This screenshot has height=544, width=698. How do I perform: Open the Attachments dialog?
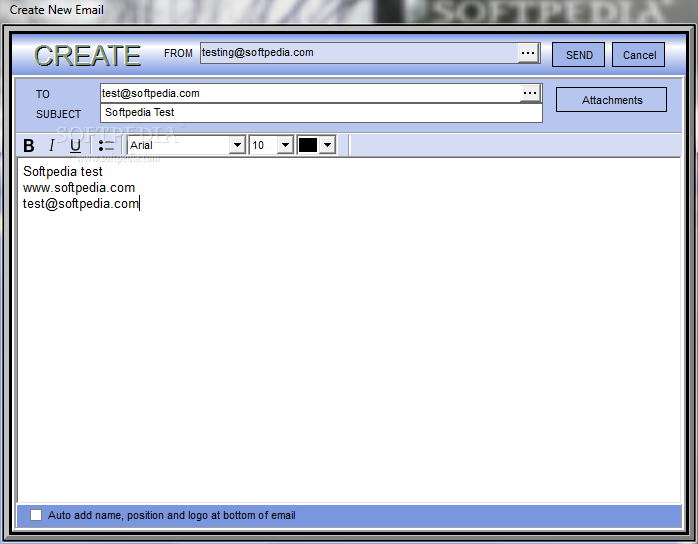click(x=612, y=100)
